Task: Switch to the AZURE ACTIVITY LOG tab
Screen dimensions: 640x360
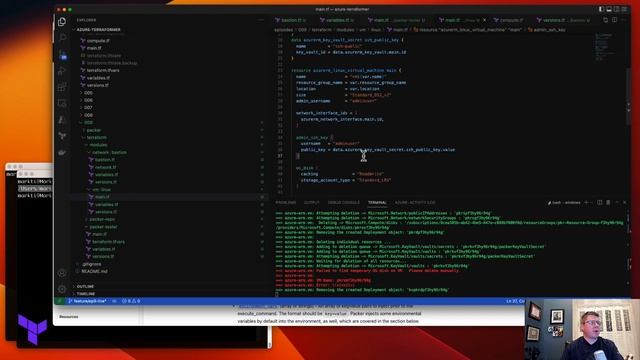Action: 415,202
